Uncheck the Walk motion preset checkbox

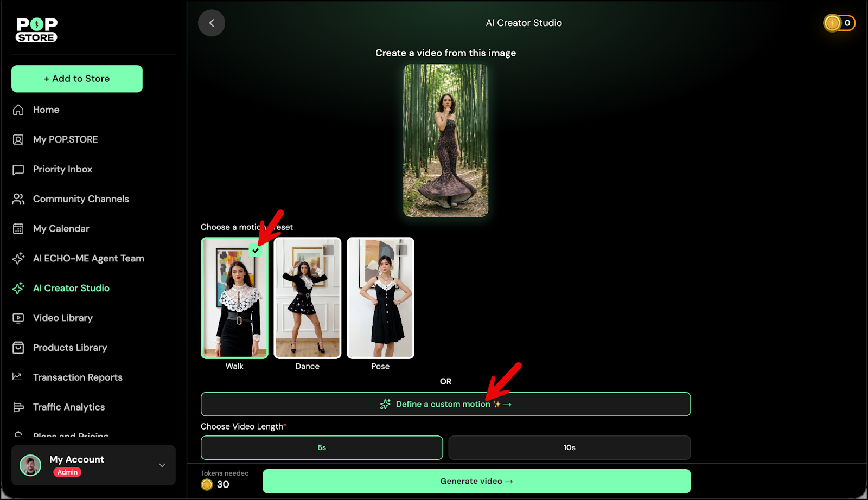point(256,251)
